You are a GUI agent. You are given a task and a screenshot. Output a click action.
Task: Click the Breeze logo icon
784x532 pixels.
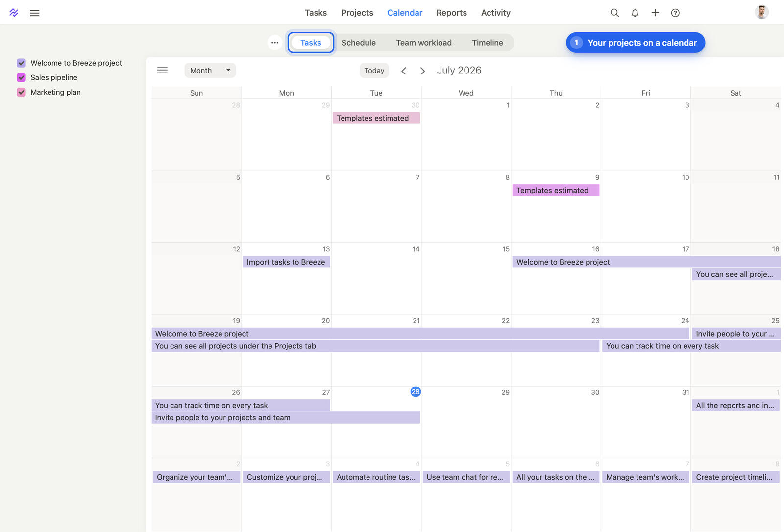click(14, 13)
